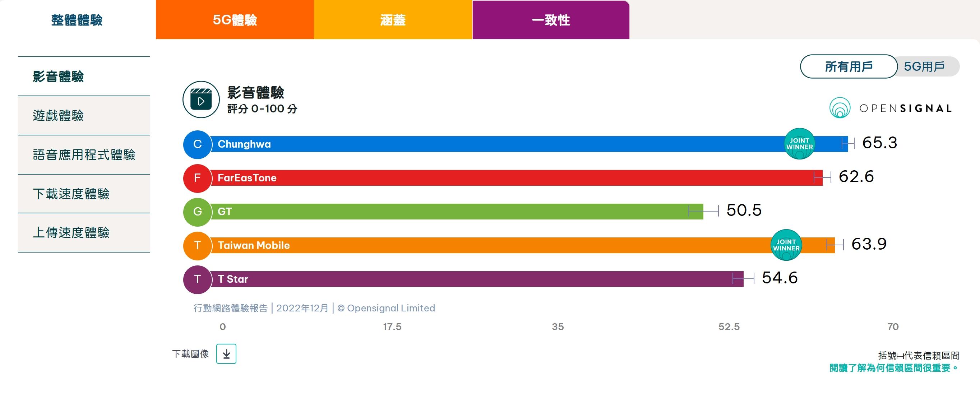Click Taiwan Mobile's Joint Winner badge
This screenshot has height=403, width=980.
[786, 245]
